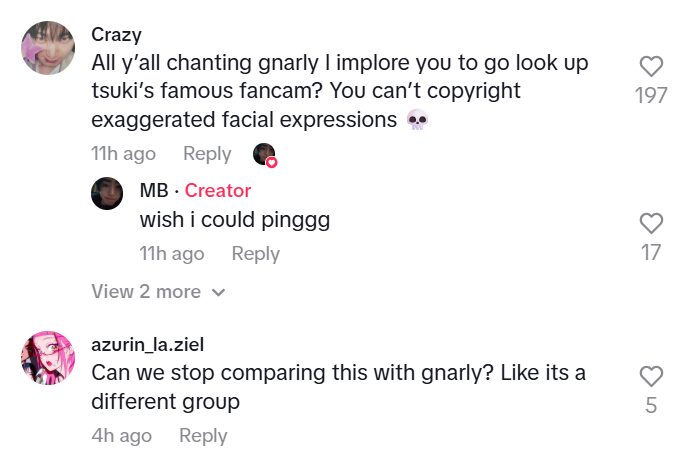Like the comment by Crazy
This screenshot has width=685, height=457.
(651, 67)
